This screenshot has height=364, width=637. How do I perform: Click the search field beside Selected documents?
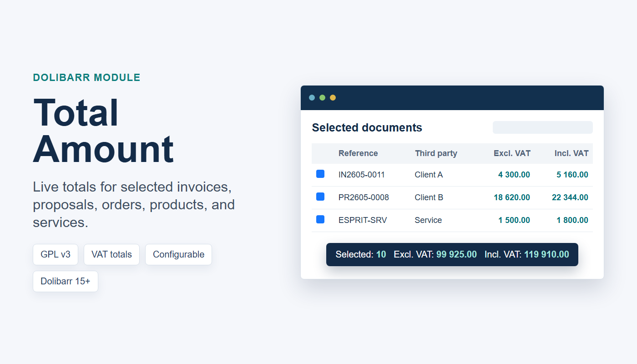[543, 127]
